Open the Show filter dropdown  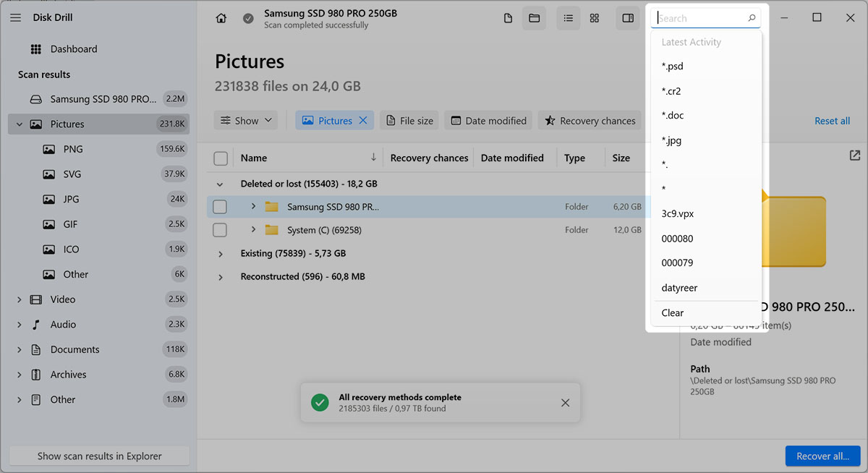point(247,121)
